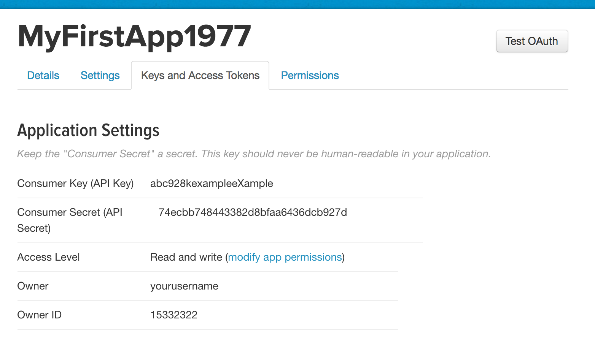The height and width of the screenshot is (364, 595).
Task: Select the Keys and Access Tokens tab
Action: coord(200,75)
